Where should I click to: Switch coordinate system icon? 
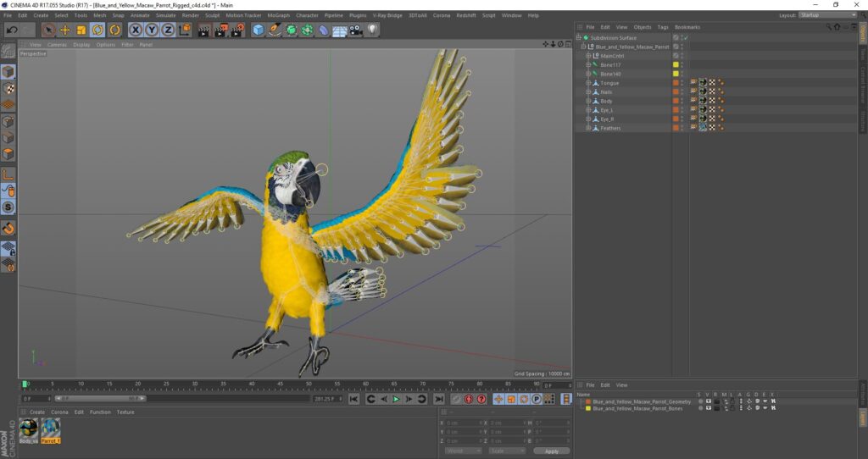point(185,30)
